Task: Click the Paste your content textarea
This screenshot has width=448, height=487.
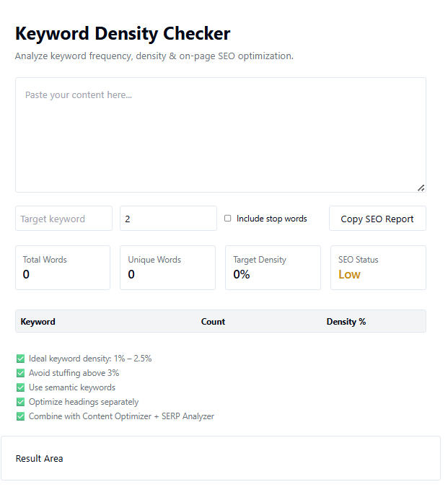Action: coord(220,135)
